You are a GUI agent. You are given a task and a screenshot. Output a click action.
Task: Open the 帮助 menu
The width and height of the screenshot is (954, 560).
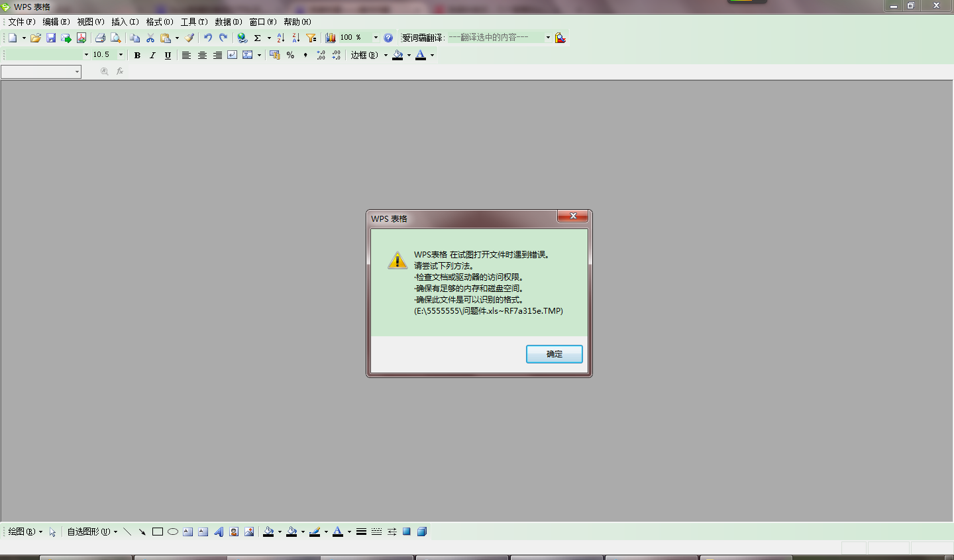click(297, 22)
